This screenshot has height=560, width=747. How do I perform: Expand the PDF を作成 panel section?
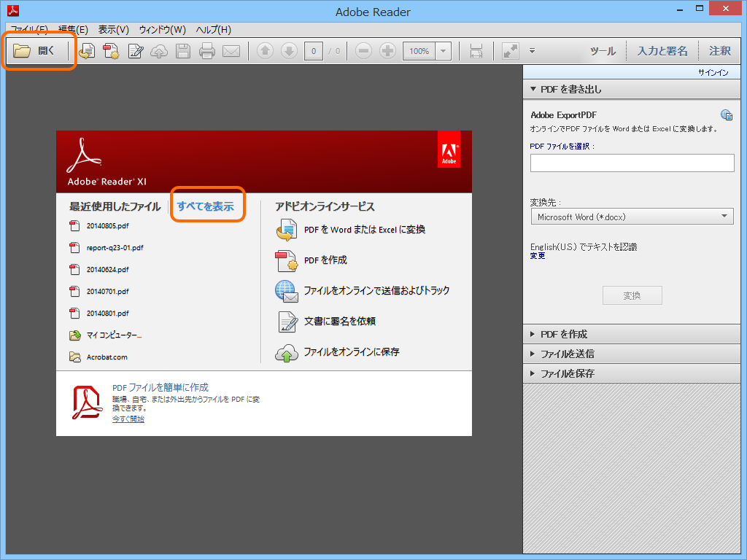click(x=632, y=334)
